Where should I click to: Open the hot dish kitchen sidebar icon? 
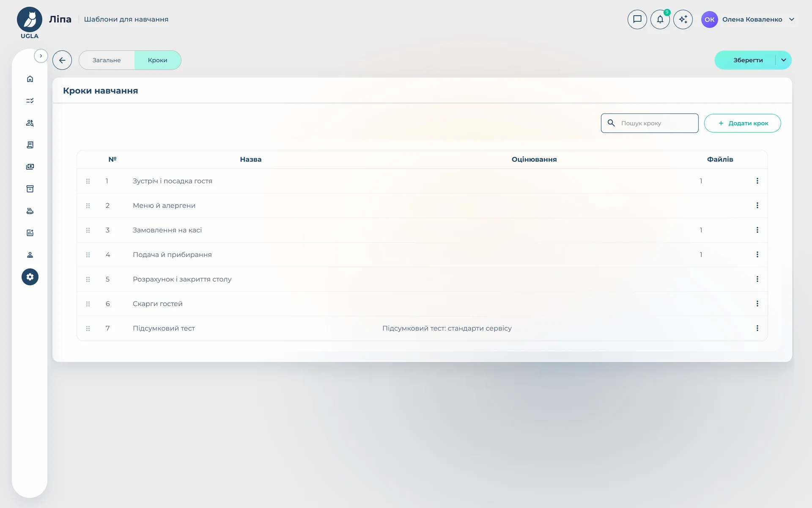30,211
